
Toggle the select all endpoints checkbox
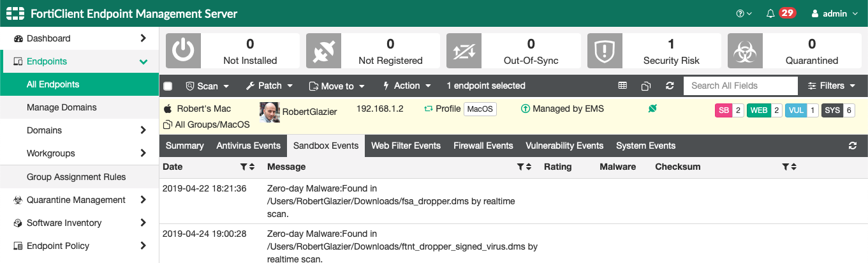coord(168,86)
